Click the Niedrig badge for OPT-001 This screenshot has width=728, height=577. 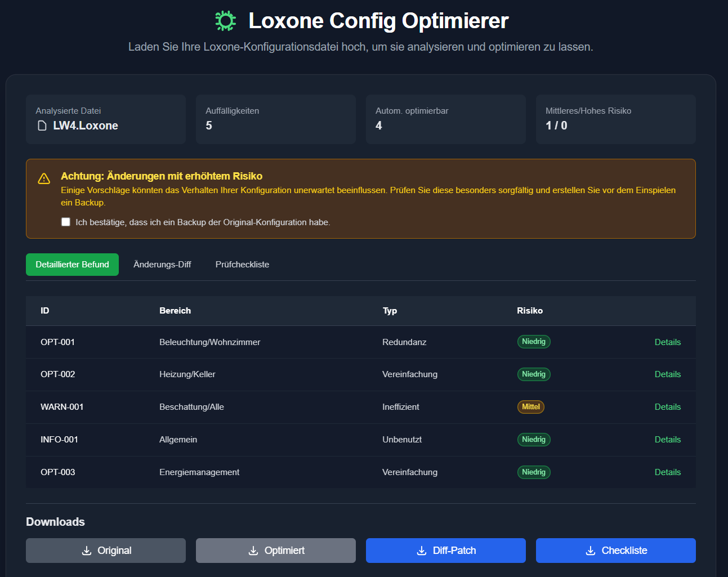[x=534, y=342]
